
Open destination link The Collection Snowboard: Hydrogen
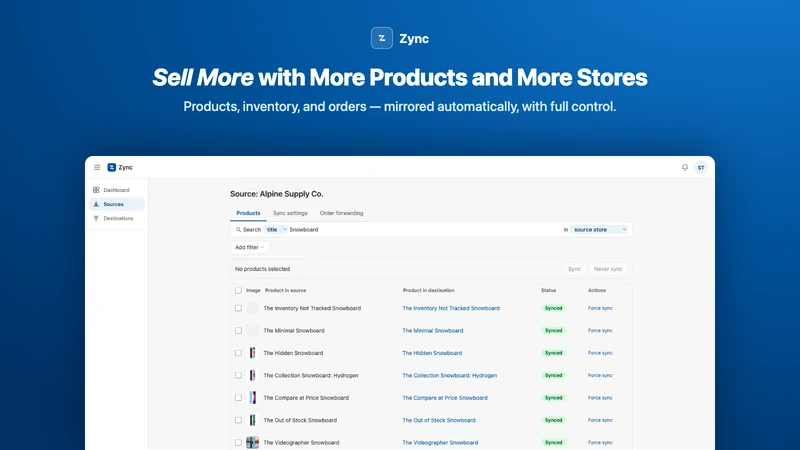[x=449, y=376]
